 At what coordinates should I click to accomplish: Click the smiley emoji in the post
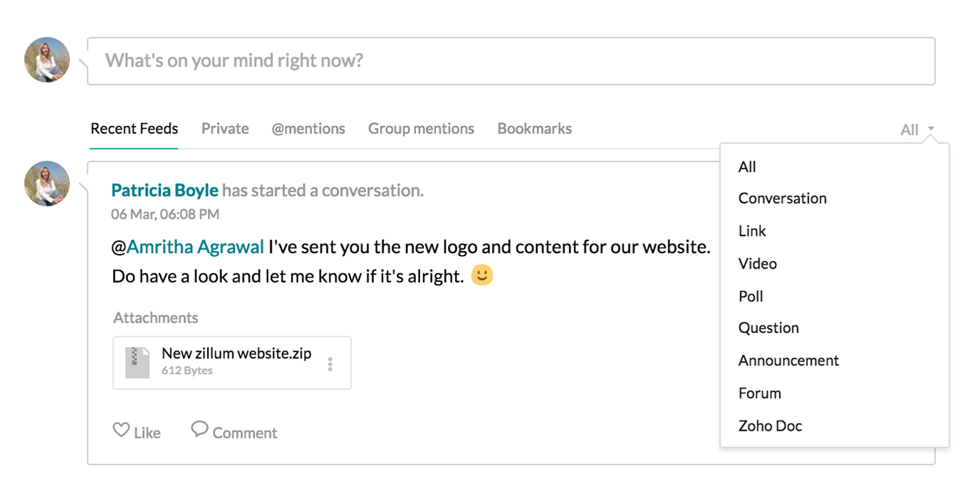coord(482,275)
